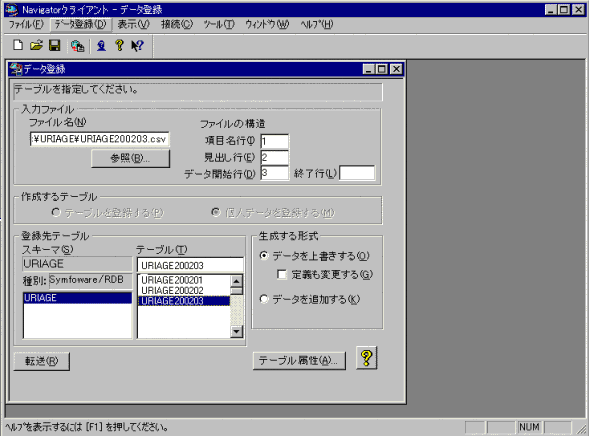Image resolution: width=589 pixels, height=436 pixels.
Task: Open the ウィンドウ(W) menu
Action: [267, 24]
